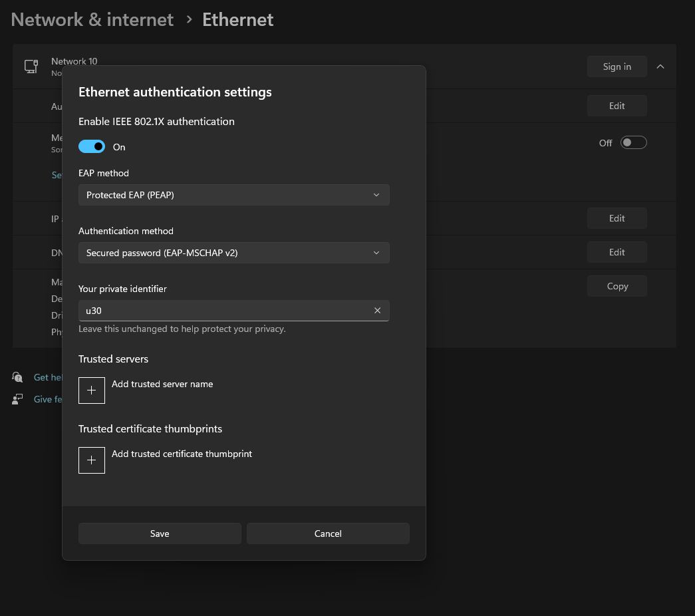695x616 pixels.
Task: Click the Sign in button
Action: pyautogui.click(x=617, y=67)
